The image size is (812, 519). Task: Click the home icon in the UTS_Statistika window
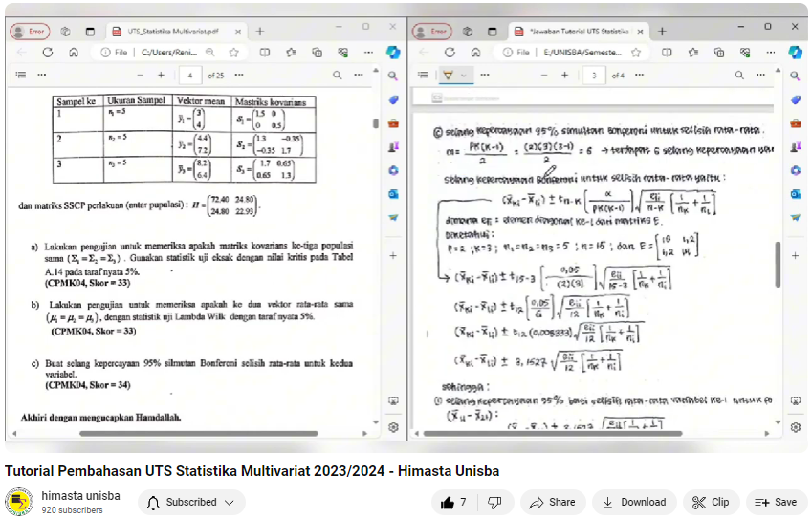pos(74,53)
